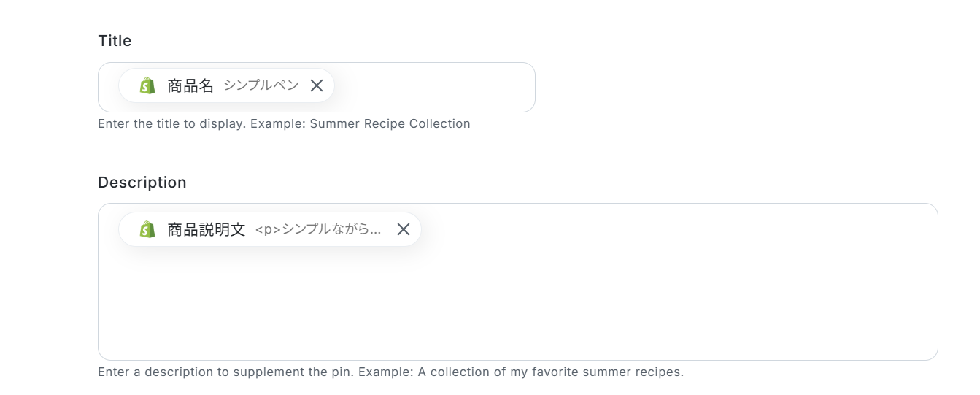The width and height of the screenshot is (980, 395).
Task: Click the far right end of Title field
Action: pos(522,88)
